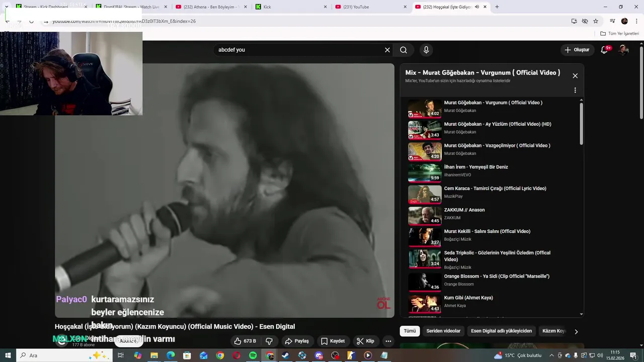Click the Windows Start button
Viewport: 644px width, 362px height.
[8, 355]
